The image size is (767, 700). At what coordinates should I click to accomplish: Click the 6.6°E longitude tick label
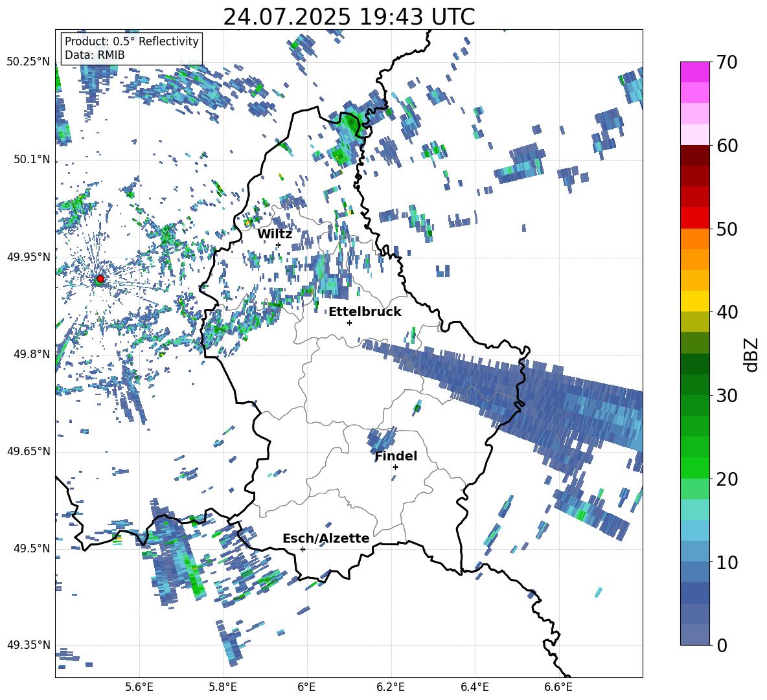click(558, 687)
